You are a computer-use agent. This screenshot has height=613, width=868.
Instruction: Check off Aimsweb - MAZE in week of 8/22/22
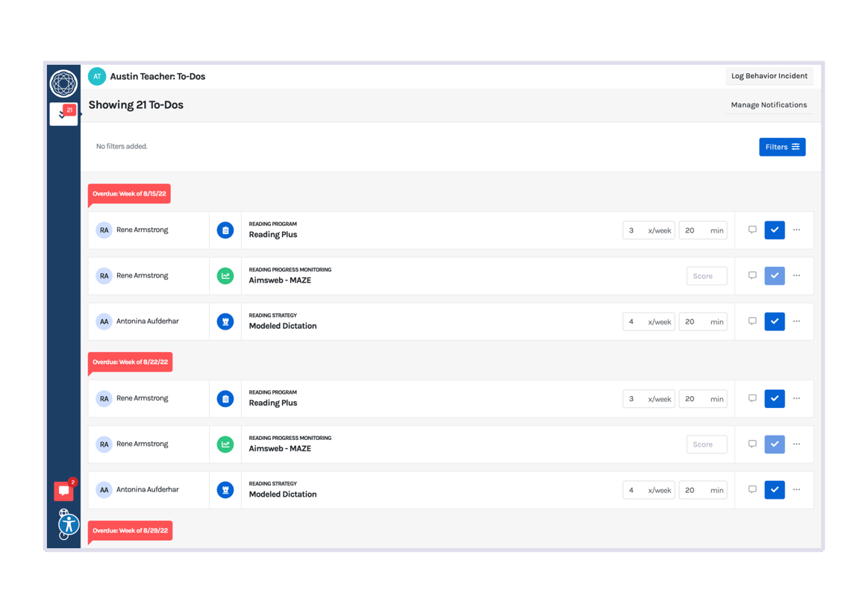[x=774, y=444]
